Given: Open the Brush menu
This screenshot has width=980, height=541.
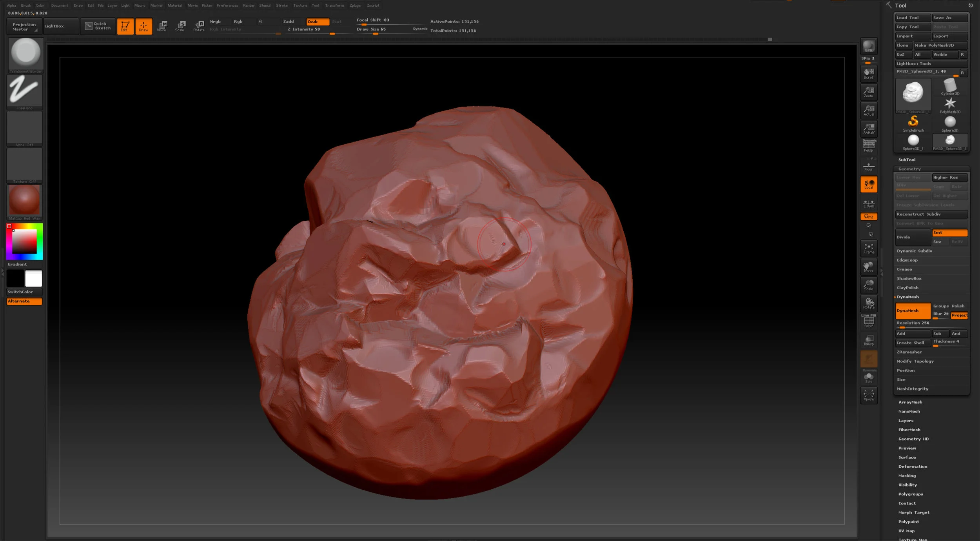Looking at the screenshot, I should click(26, 5).
